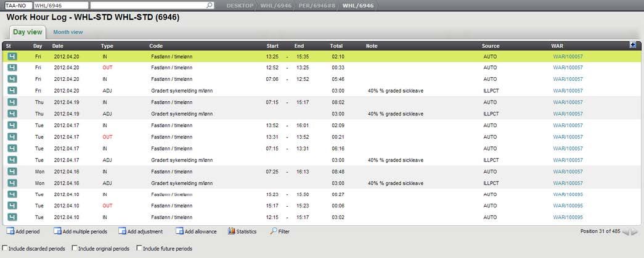Screen dimensions: 644x258
Task: Click the Add period icon
Action: tap(10, 231)
